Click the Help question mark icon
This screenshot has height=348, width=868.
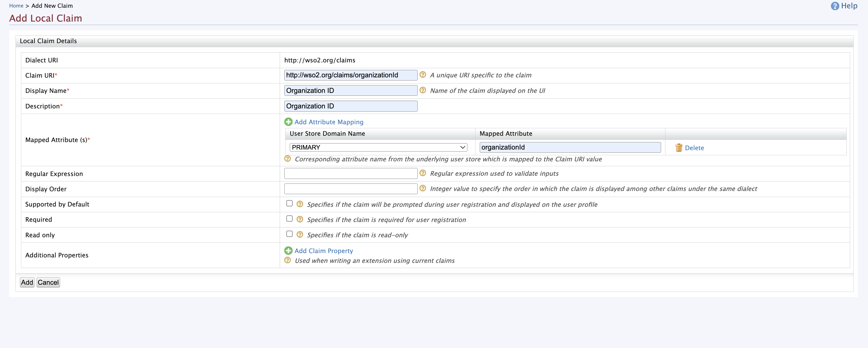tap(835, 6)
